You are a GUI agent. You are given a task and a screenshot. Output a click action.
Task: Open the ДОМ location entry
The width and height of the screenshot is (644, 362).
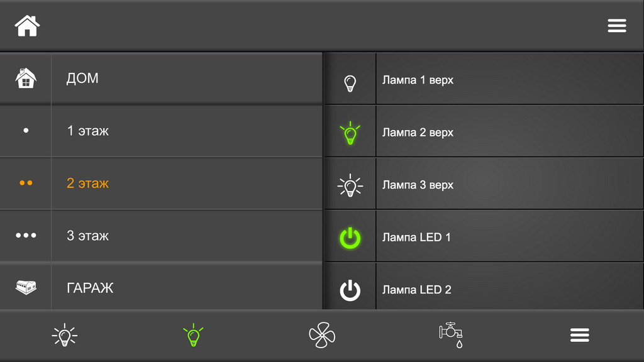pyautogui.click(x=161, y=79)
